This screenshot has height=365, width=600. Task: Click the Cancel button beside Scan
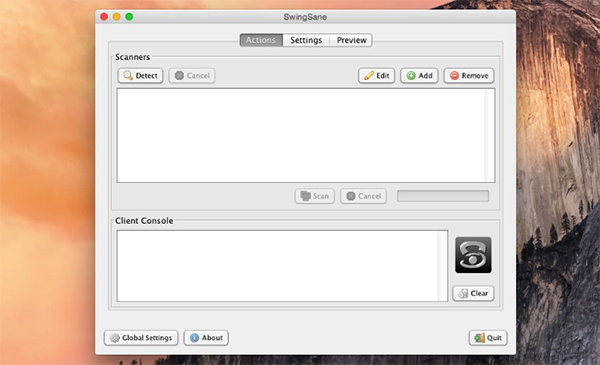pos(364,196)
